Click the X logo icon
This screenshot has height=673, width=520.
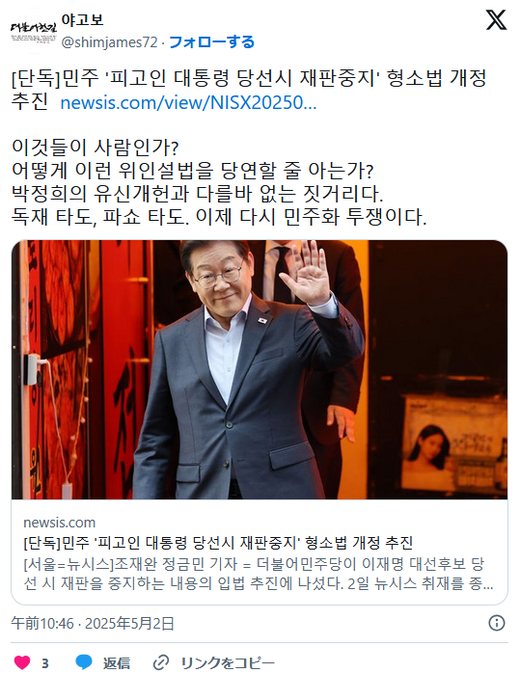[x=496, y=20]
